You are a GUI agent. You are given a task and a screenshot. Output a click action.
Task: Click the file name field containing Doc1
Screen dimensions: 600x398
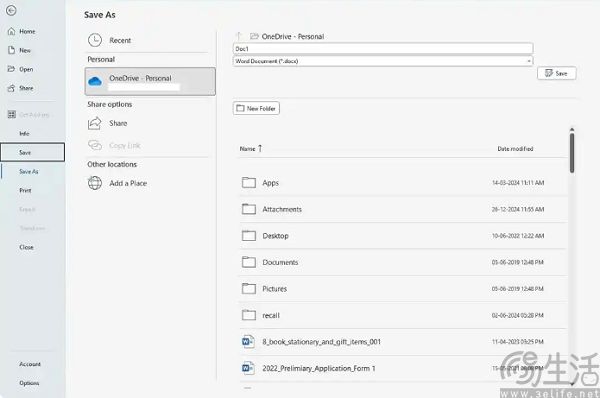pyautogui.click(x=383, y=49)
